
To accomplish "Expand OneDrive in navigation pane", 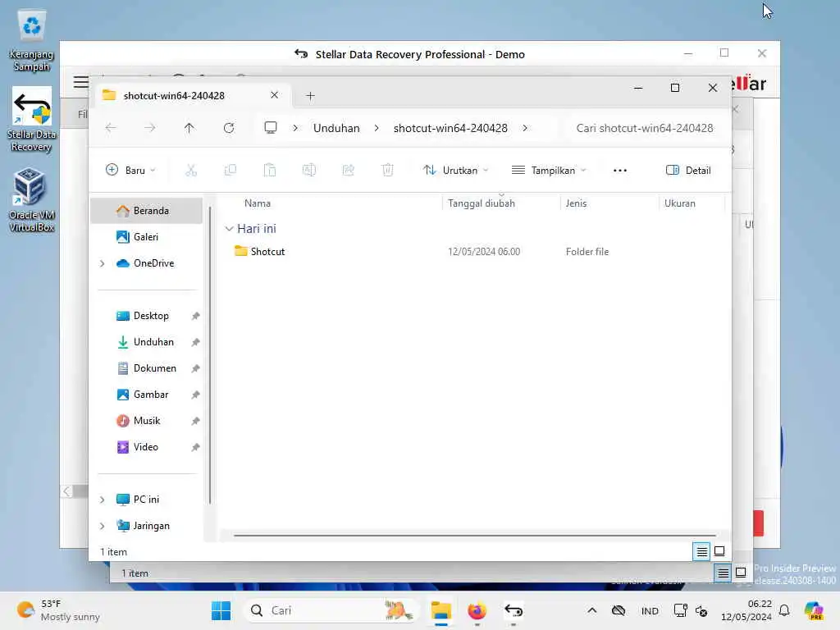I will pyautogui.click(x=102, y=263).
